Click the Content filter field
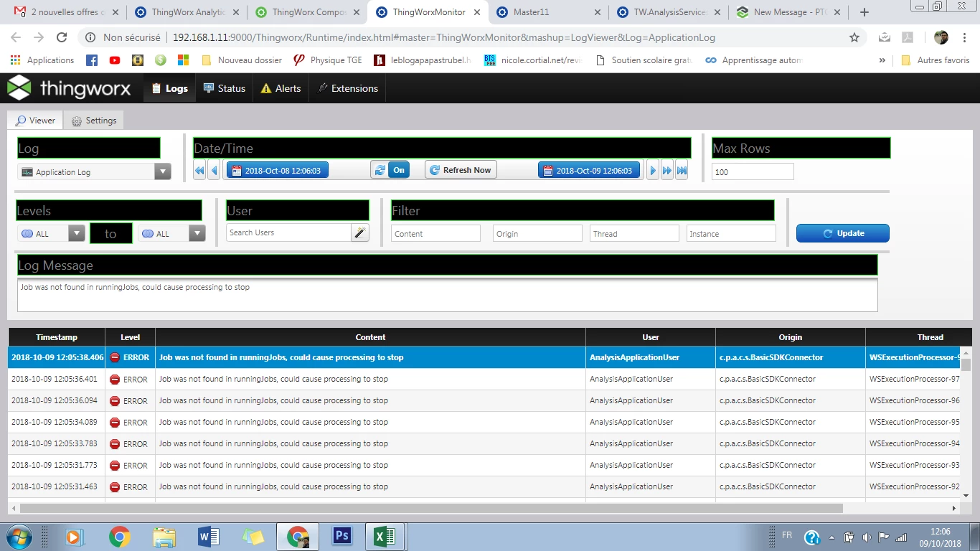This screenshot has width=980, height=551. 435,233
